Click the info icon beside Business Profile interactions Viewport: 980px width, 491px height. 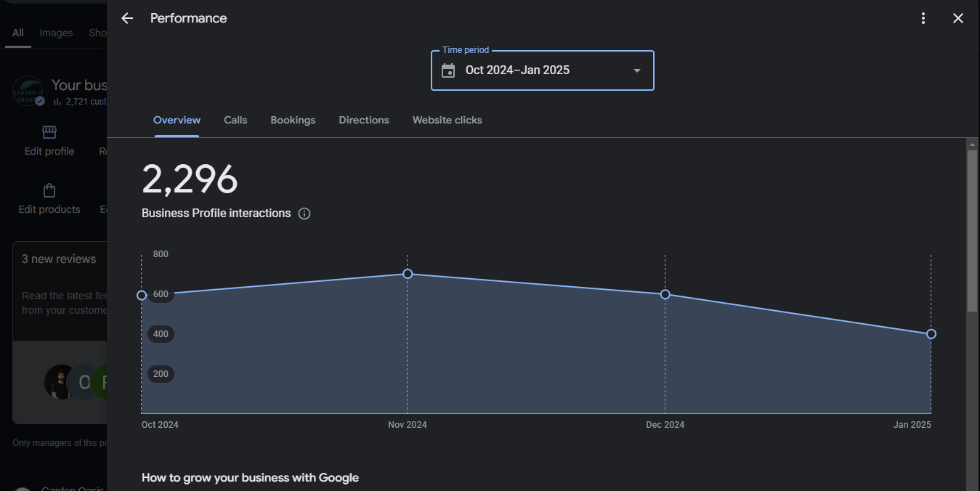304,214
